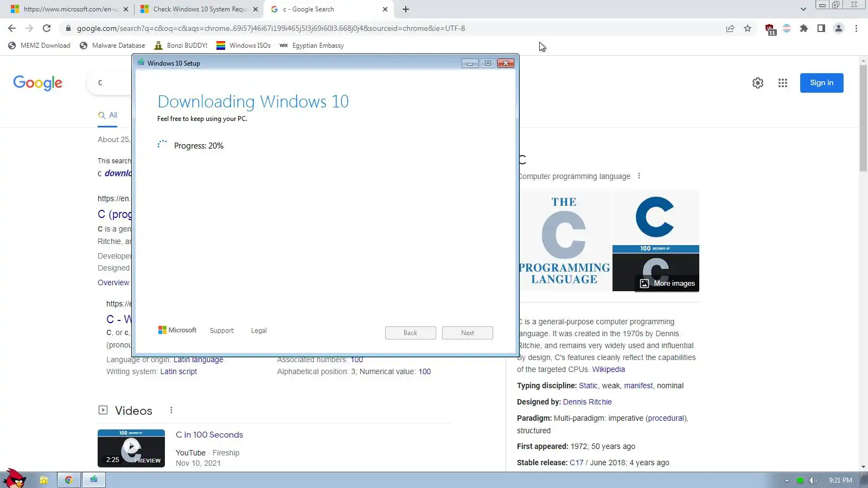Open the Support link in Windows 10 Setup
This screenshot has height=488, width=868.
(222, 331)
